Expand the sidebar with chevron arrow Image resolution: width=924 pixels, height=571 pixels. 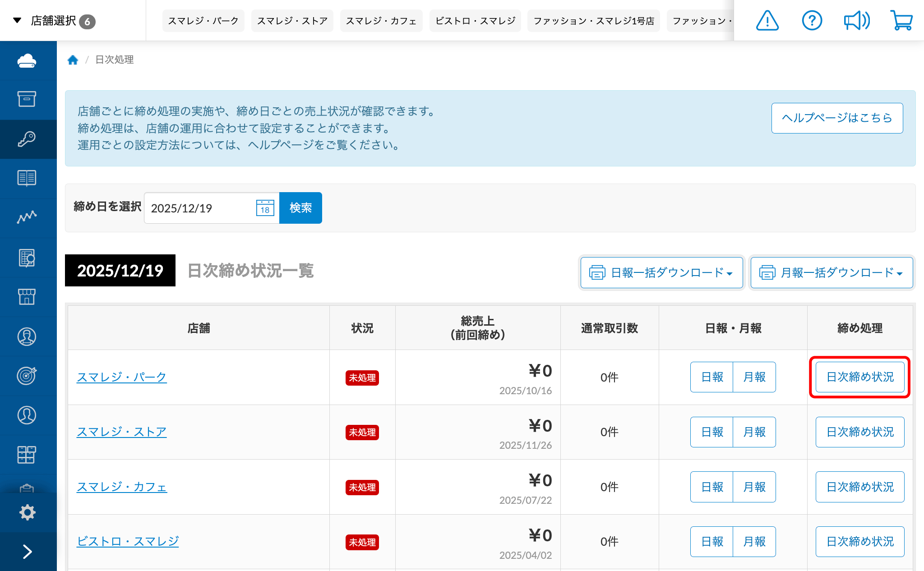(x=27, y=551)
